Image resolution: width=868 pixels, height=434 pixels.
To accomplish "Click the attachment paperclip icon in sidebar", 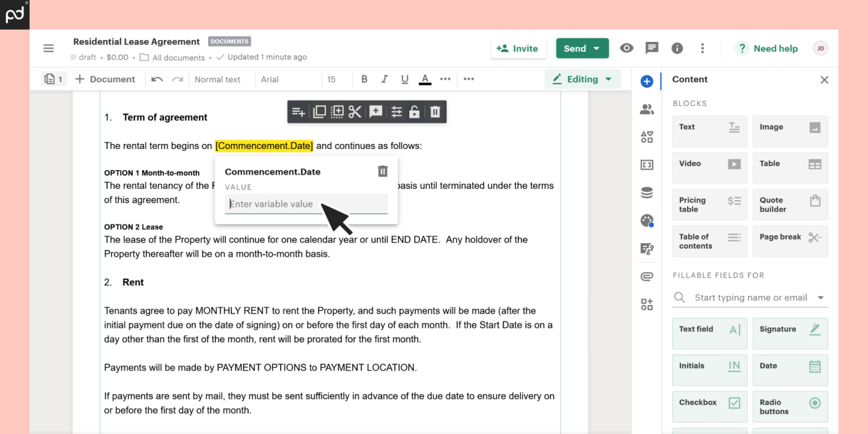I will 646,276.
